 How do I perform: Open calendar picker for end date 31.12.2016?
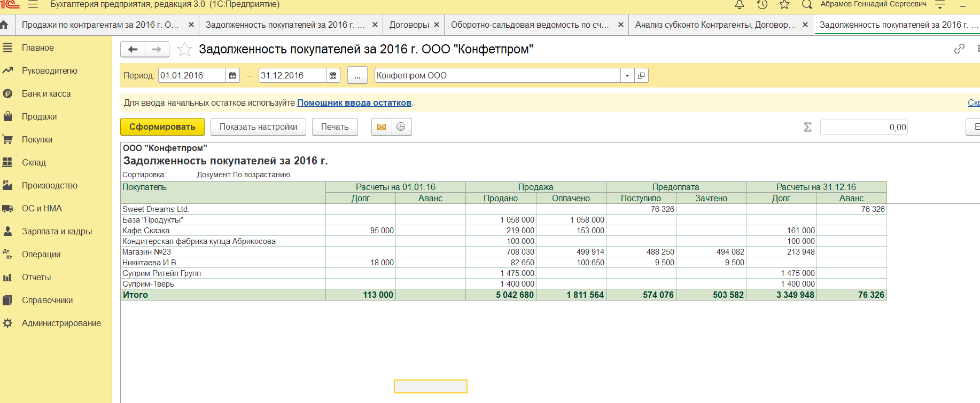coord(333,76)
